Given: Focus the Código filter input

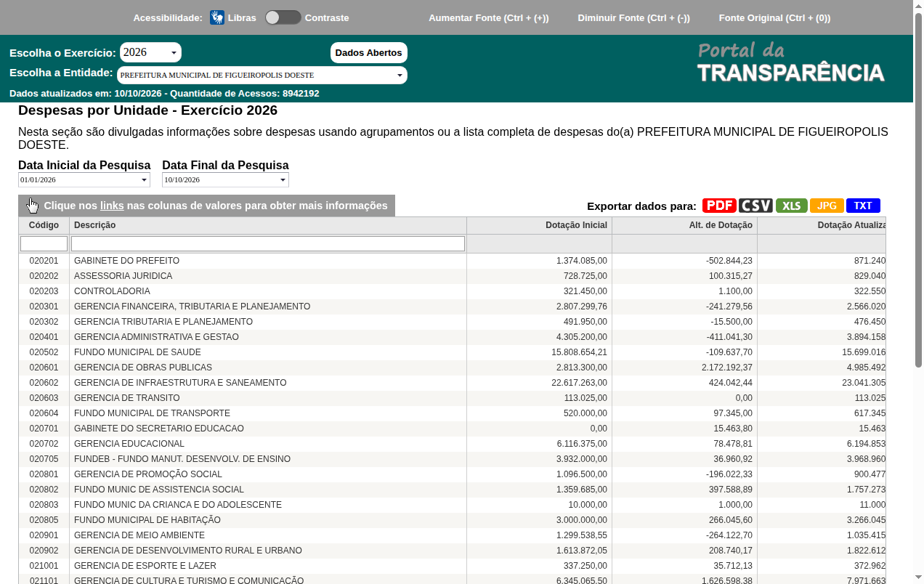Looking at the screenshot, I should 44,243.
